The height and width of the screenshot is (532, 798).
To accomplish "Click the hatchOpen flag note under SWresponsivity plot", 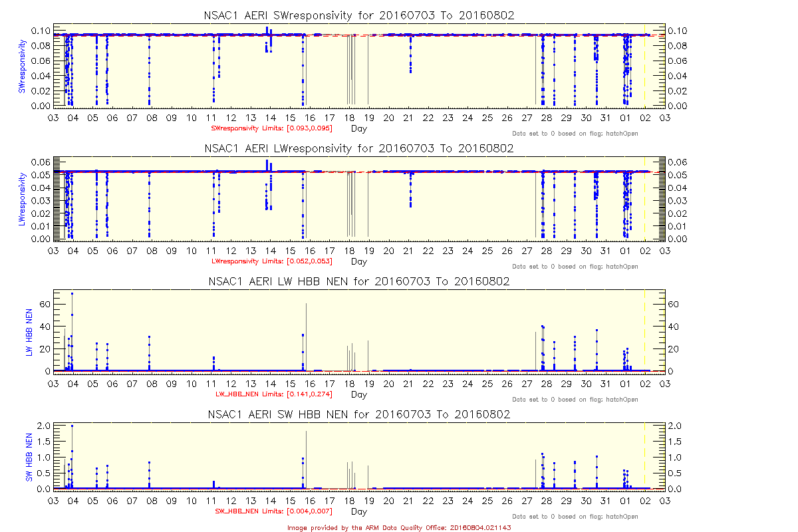I will [575, 134].
